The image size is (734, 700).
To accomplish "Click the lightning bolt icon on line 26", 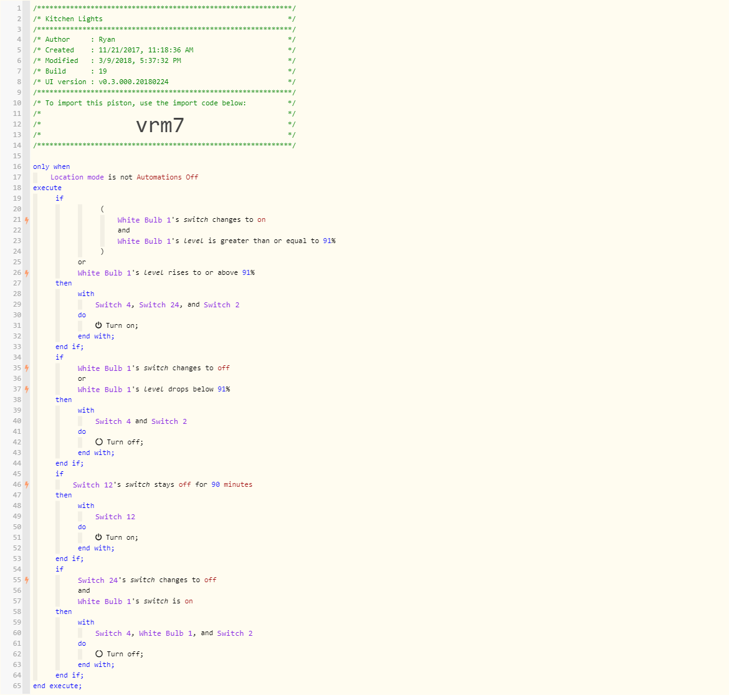I will (x=27, y=273).
